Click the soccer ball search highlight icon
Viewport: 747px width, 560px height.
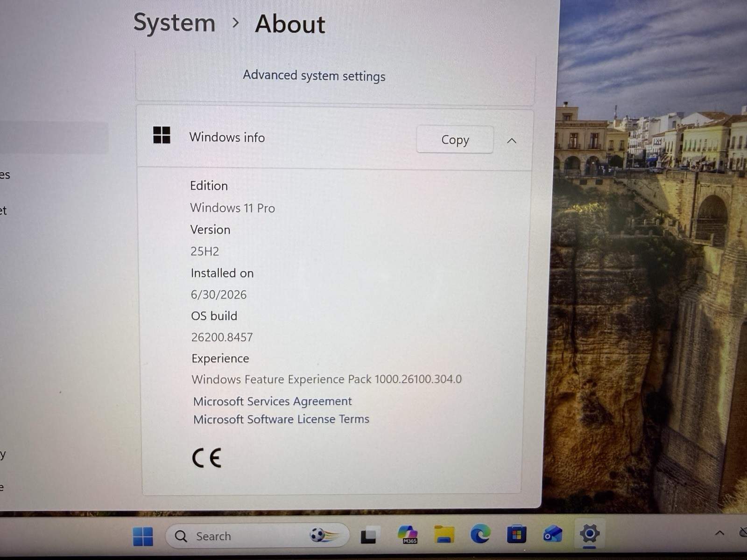pos(324,535)
